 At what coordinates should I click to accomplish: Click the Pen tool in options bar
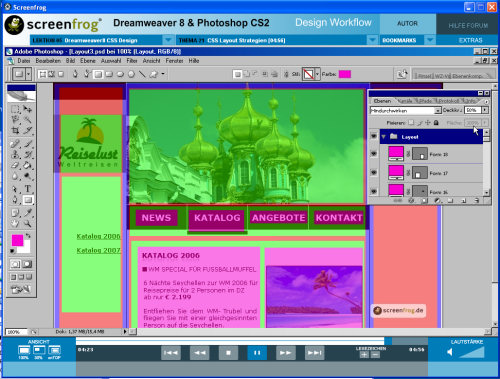click(75, 74)
